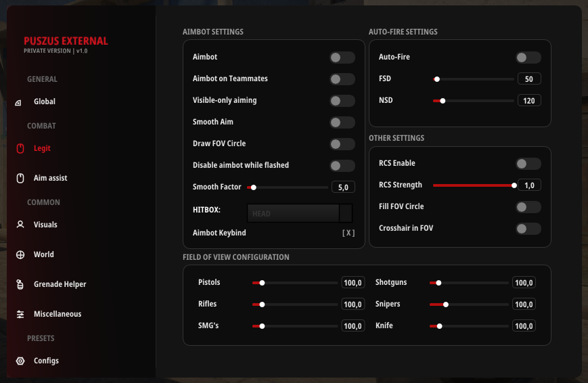Click the RCS Strength value field 1,0
The image size is (588, 383).
pyautogui.click(x=529, y=185)
